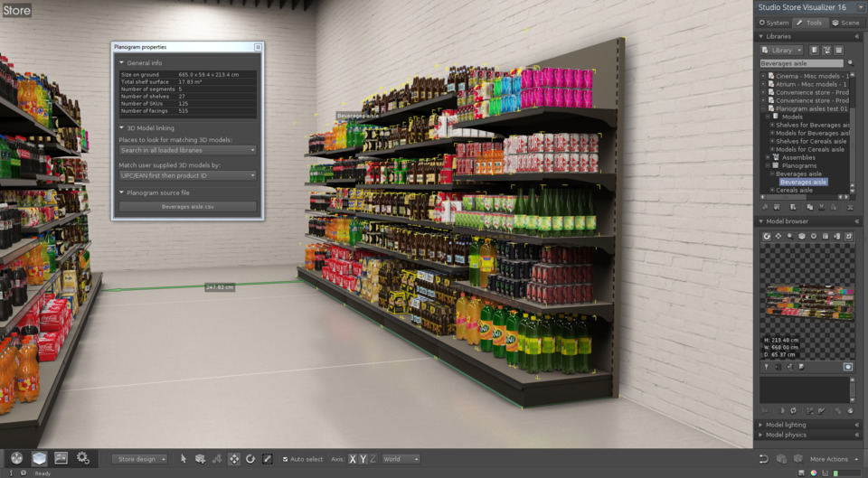Viewport: 868px width, 478px height.
Task: Toggle the X axis constraint
Action: point(353,459)
